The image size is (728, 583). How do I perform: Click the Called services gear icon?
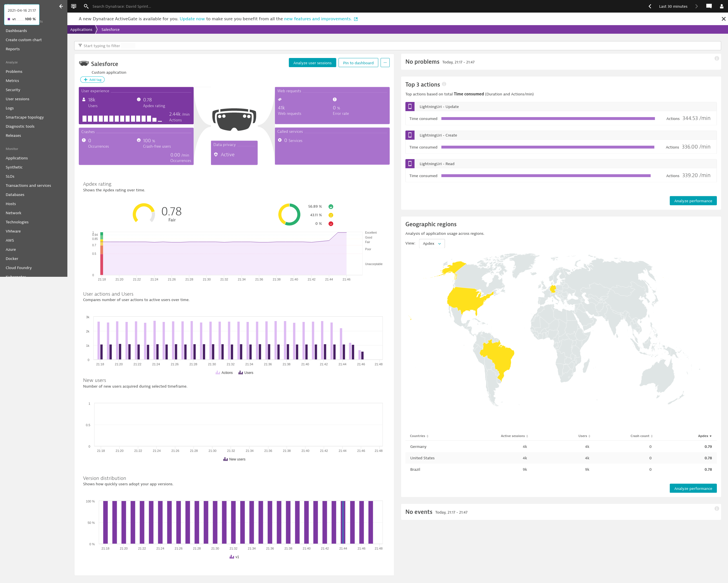click(x=280, y=140)
